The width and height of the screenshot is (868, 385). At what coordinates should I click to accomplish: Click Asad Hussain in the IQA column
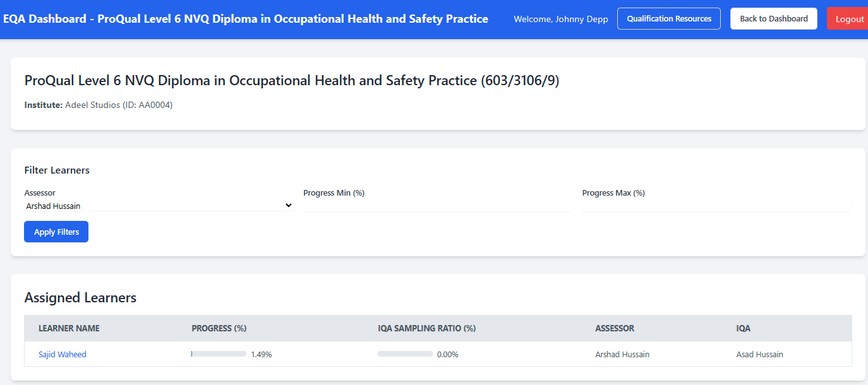tap(759, 355)
